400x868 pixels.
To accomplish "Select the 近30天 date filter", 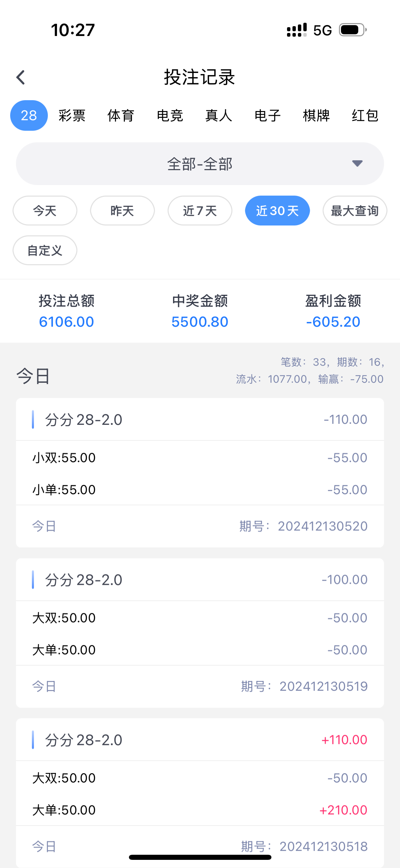I will pos(277,211).
